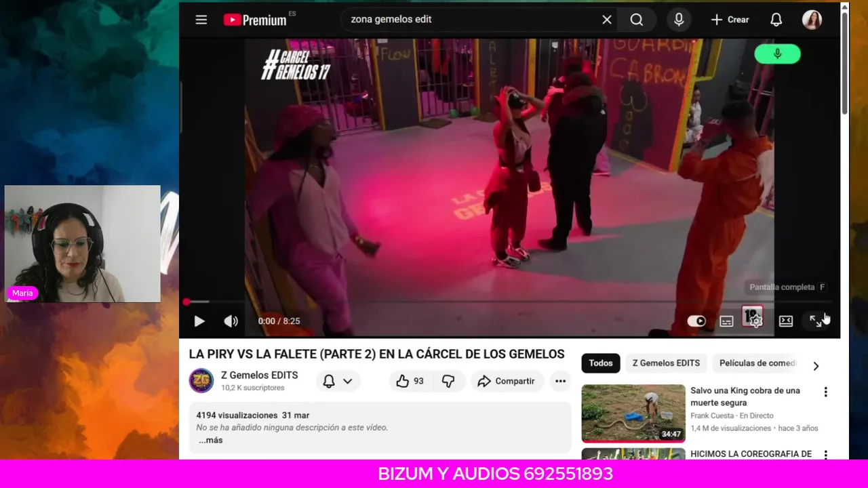Click the Maria webcam overlay

click(83, 244)
